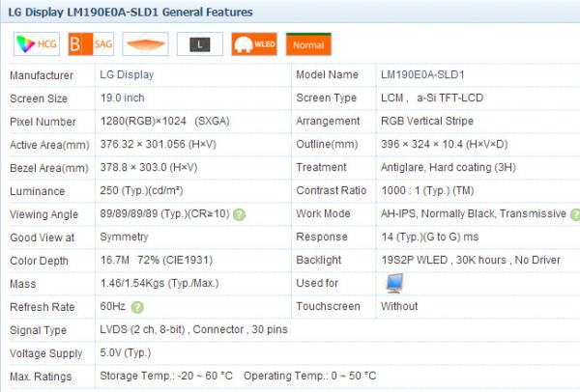
Task: Click the Symmetry good view value
Action: point(124,237)
